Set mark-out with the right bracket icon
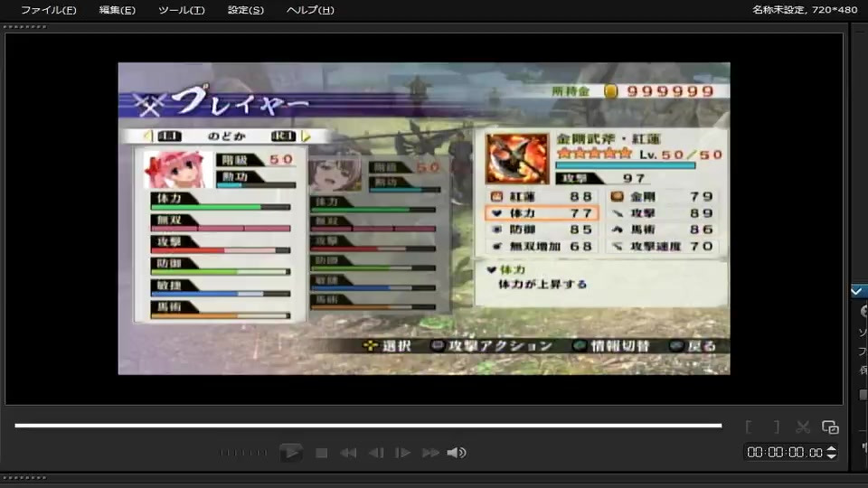 click(776, 427)
